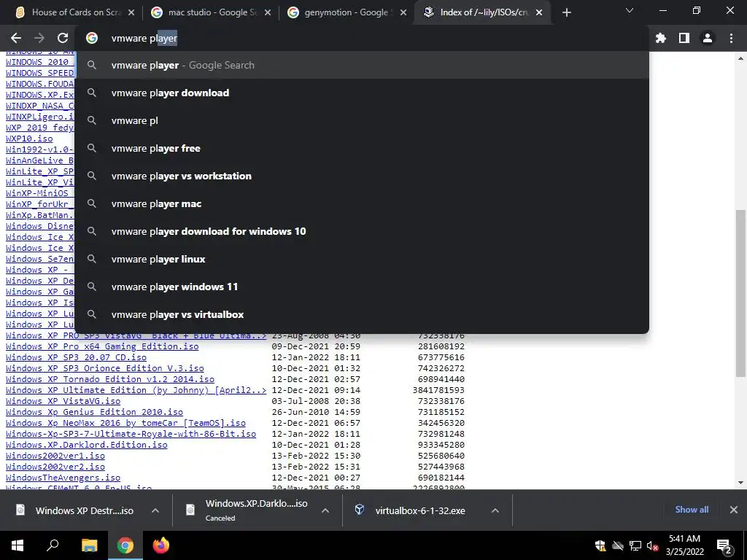Choose 'vmware player linux' suggestion
The image size is (747, 560).
(362, 259)
